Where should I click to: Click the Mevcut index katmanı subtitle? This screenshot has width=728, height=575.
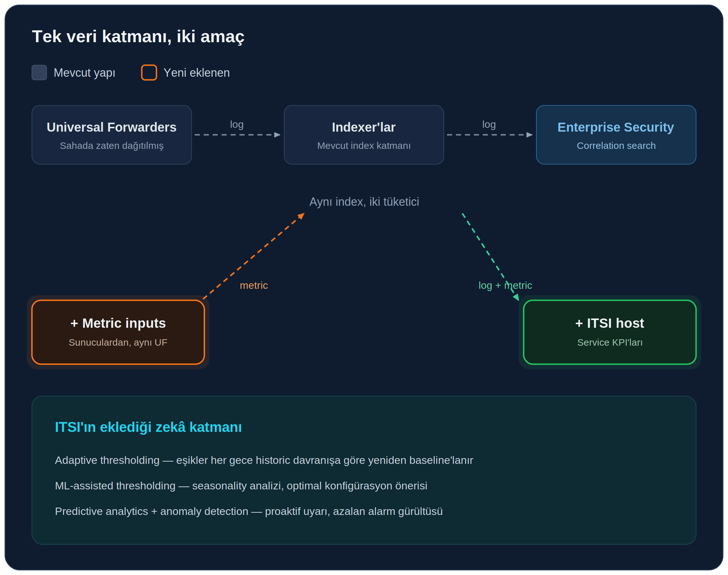coord(364,146)
